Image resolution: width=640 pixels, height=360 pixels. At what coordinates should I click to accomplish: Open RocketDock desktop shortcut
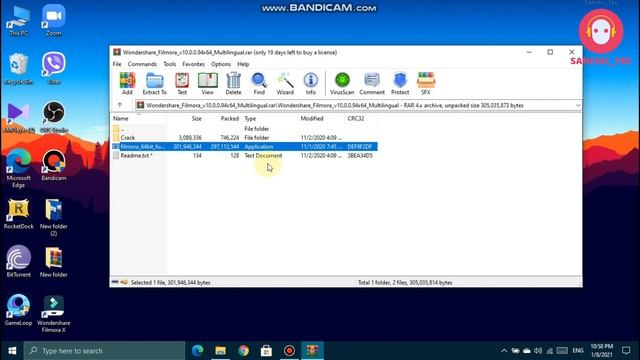[18, 214]
